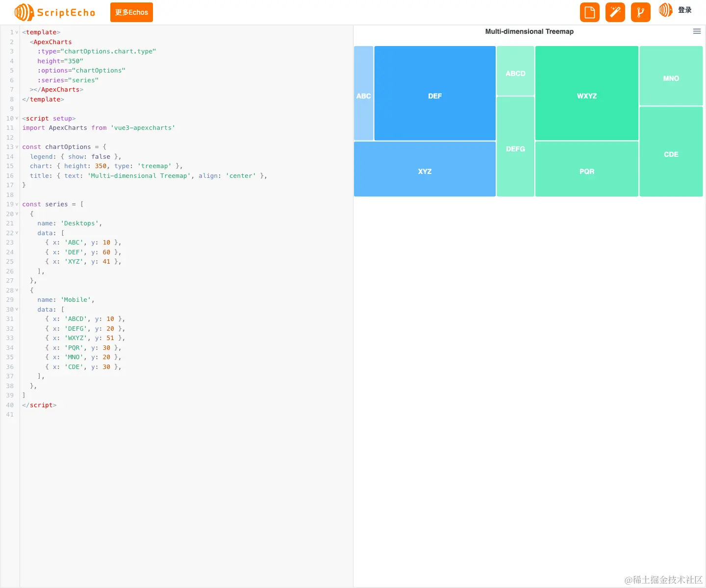Click the ScriptEcho logo
This screenshot has width=706, height=588.
coord(54,12)
